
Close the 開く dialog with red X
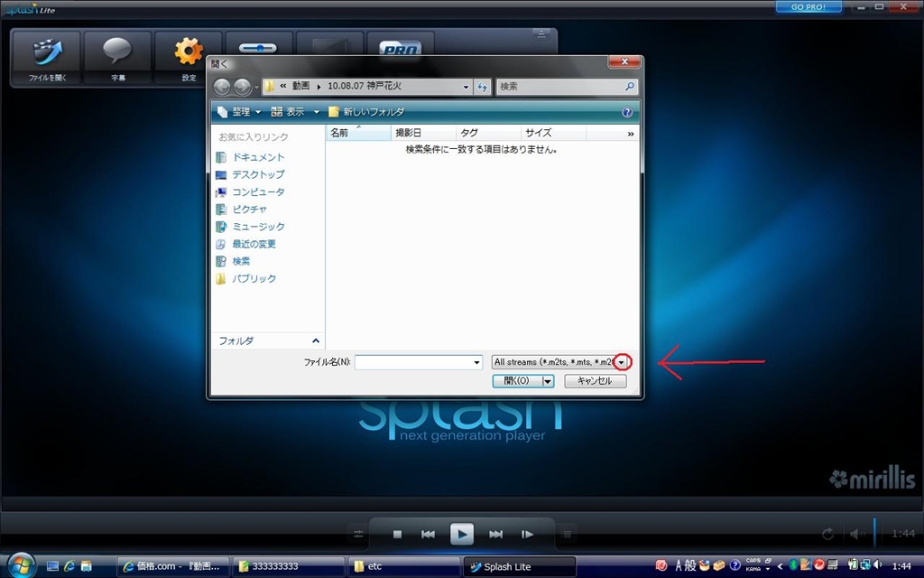624,62
